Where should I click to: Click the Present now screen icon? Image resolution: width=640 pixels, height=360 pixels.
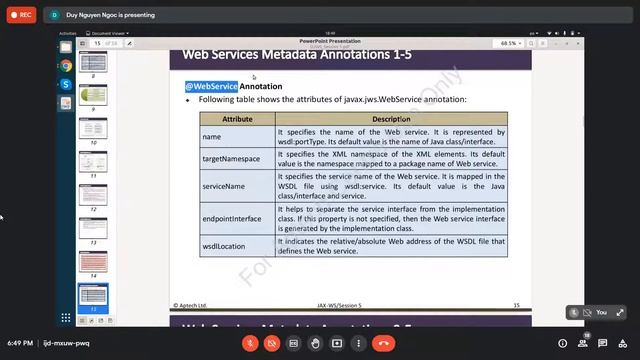pyautogui.click(x=337, y=343)
